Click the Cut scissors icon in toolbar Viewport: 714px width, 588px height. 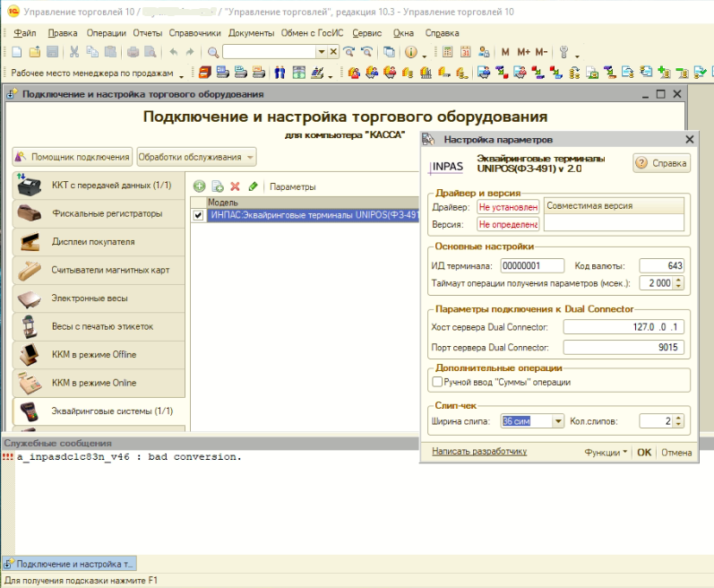74,53
